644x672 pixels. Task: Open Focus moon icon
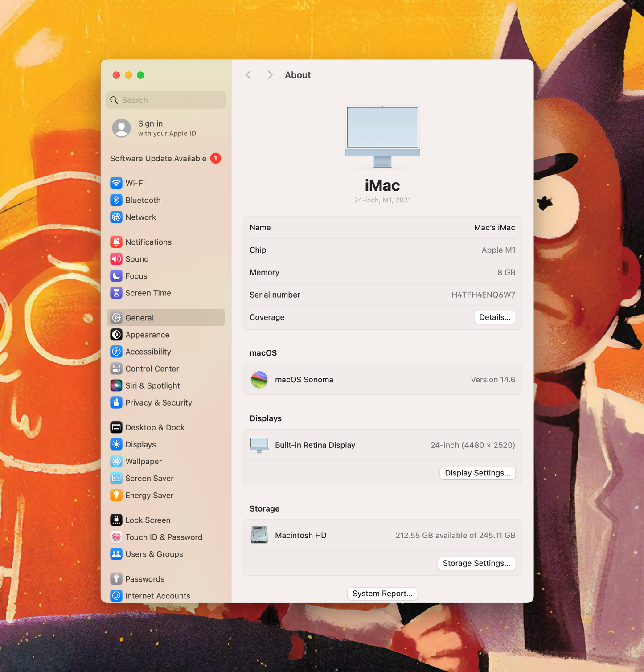[116, 276]
